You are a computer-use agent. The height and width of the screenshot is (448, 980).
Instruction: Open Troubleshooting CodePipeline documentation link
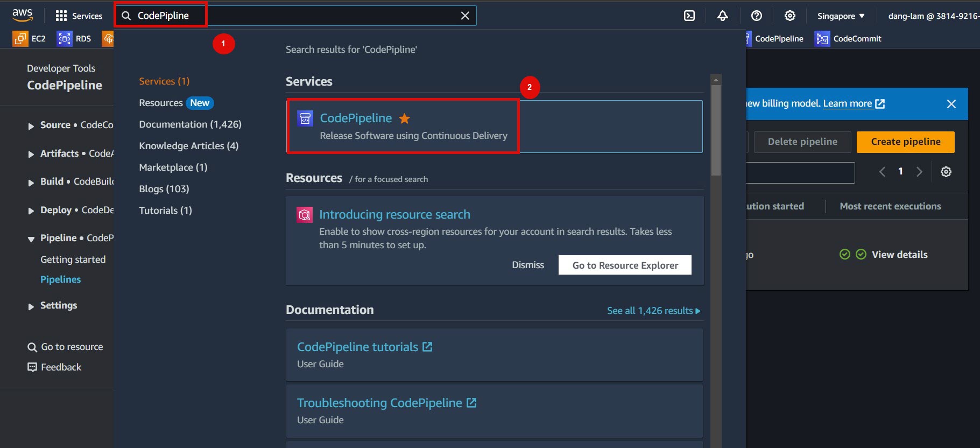click(379, 403)
